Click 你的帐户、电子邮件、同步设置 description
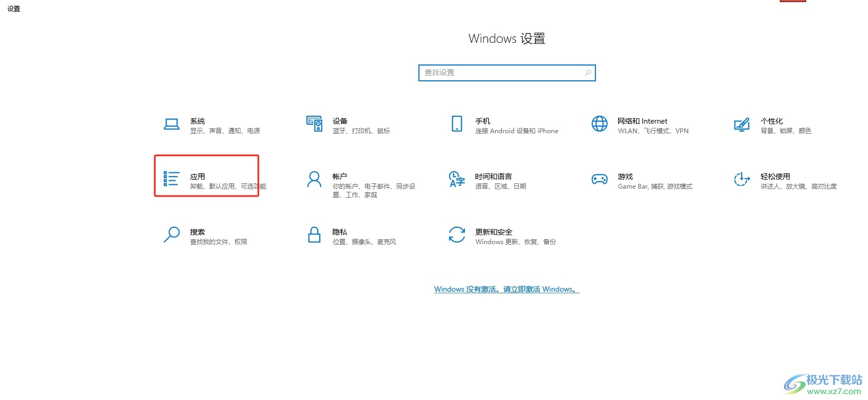Image resolution: width=868 pixels, height=400 pixels. pos(374,191)
